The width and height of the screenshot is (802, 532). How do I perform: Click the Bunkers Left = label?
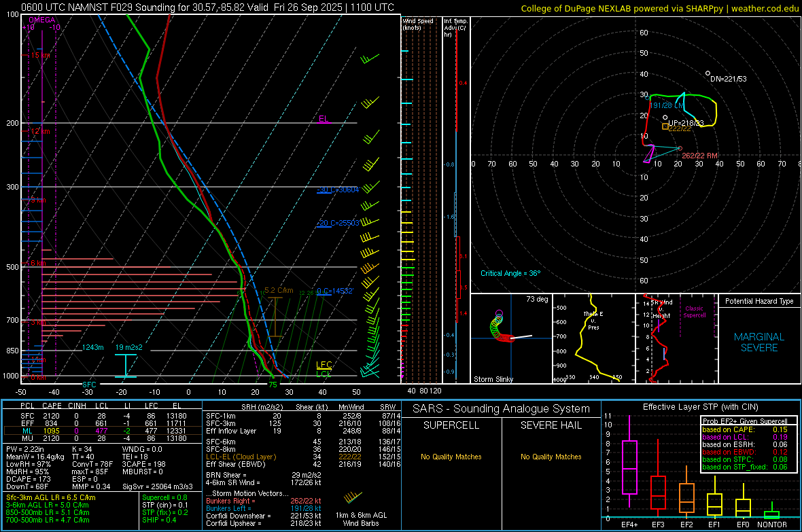pyautogui.click(x=228, y=508)
